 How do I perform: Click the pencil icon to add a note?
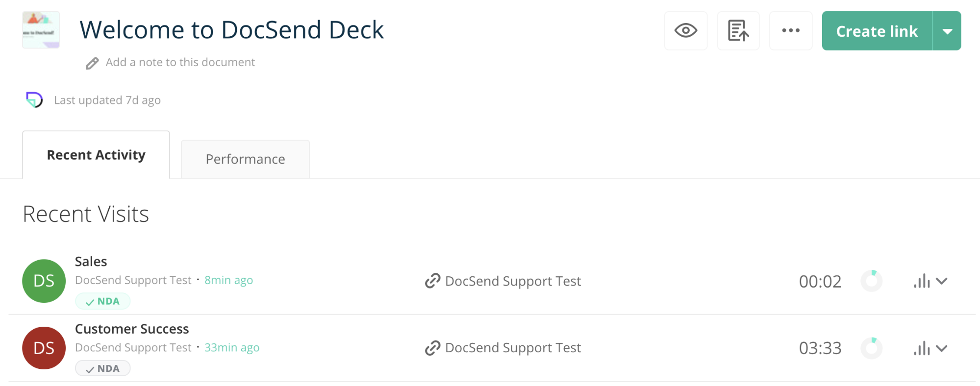[x=92, y=63]
